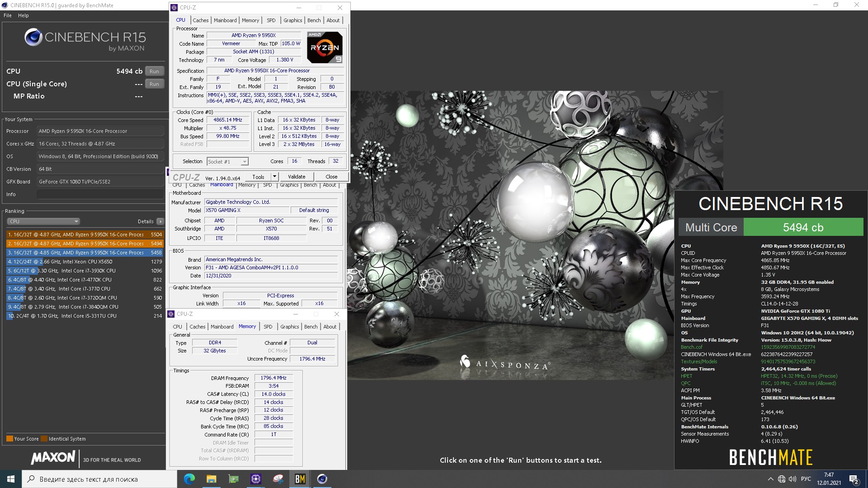The height and width of the screenshot is (488, 868).
Task: Click the Cinebench R15 logo in left panel
Action: pyautogui.click(x=85, y=40)
